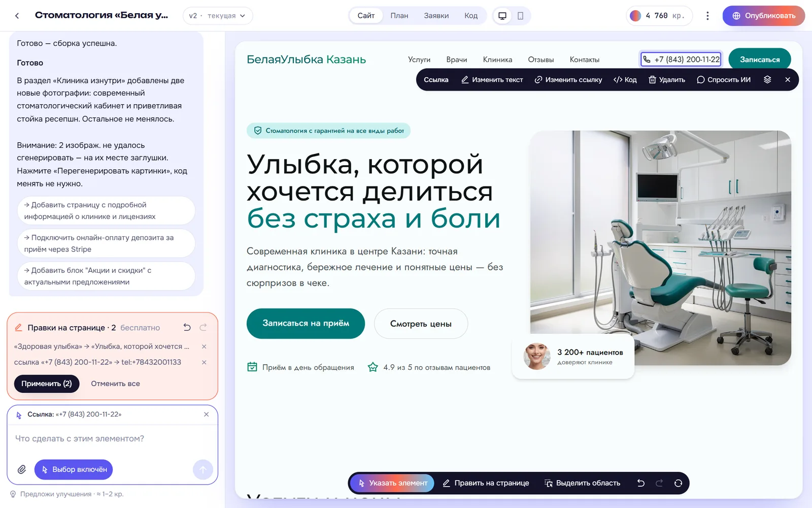Click the Записаться на приём button
The width and height of the screenshot is (812, 508).
click(x=306, y=324)
